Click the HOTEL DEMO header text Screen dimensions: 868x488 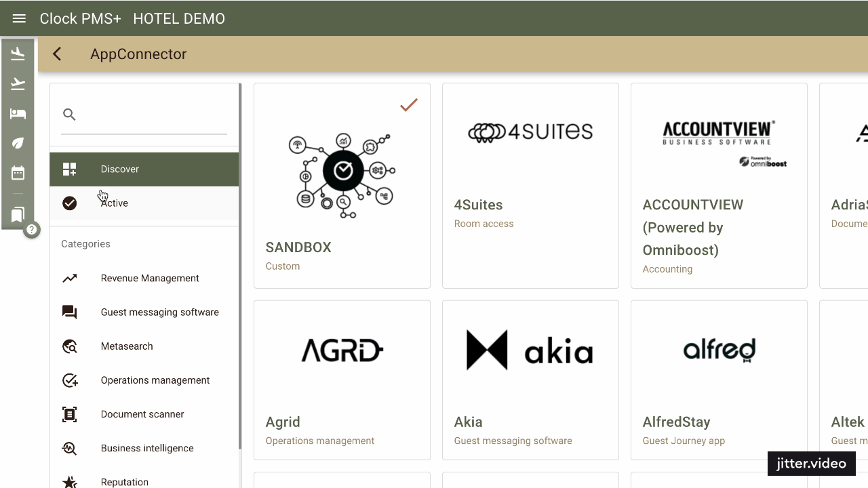coord(179,18)
